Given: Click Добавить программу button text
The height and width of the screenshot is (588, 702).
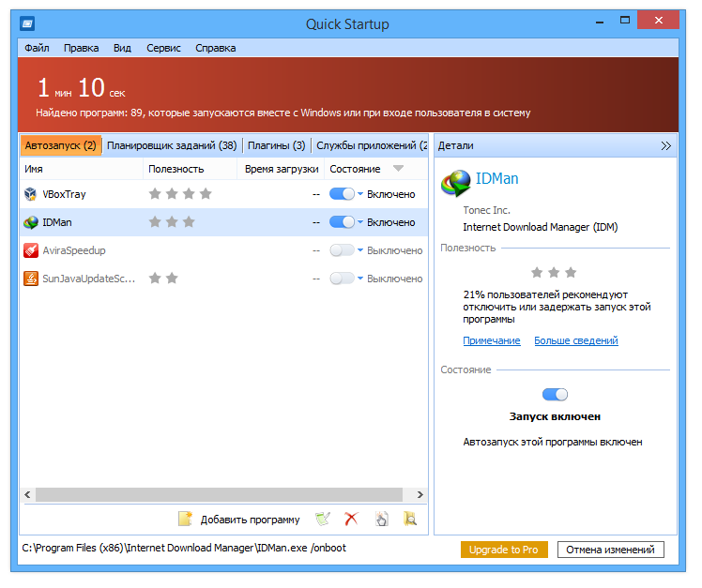Looking at the screenshot, I should (251, 520).
